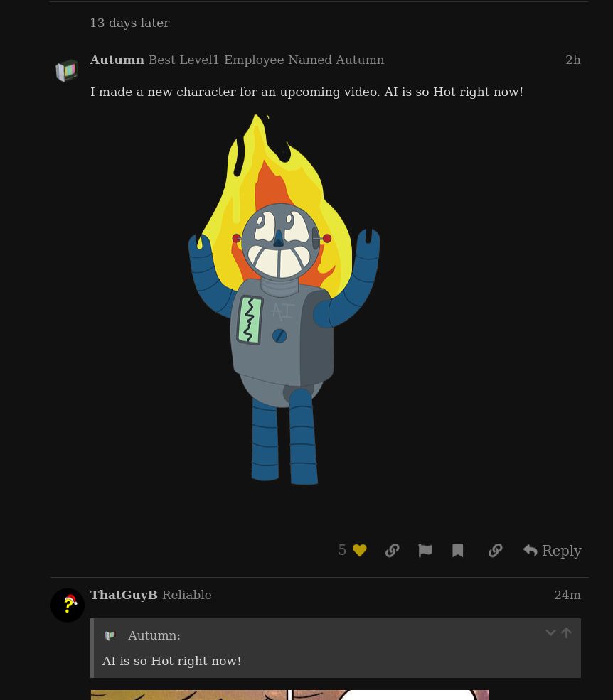Open the flaming AI robot image
Image resolution: width=613 pixels, height=700 pixels.
(x=284, y=300)
